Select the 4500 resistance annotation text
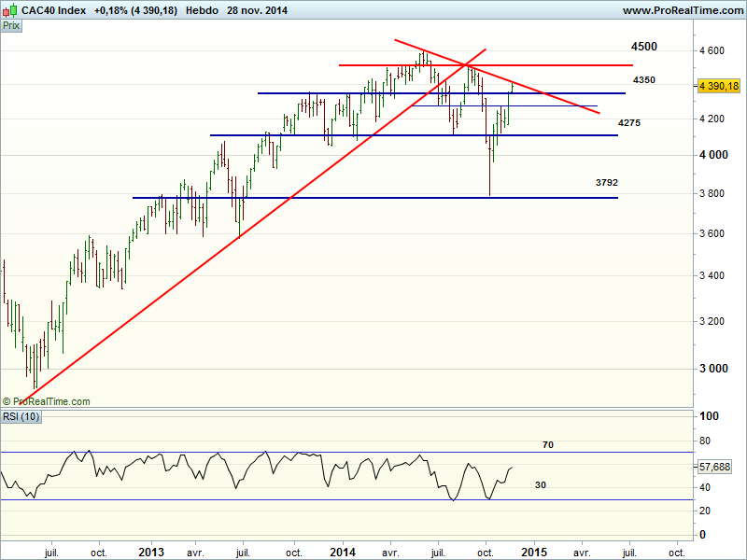 click(x=643, y=47)
